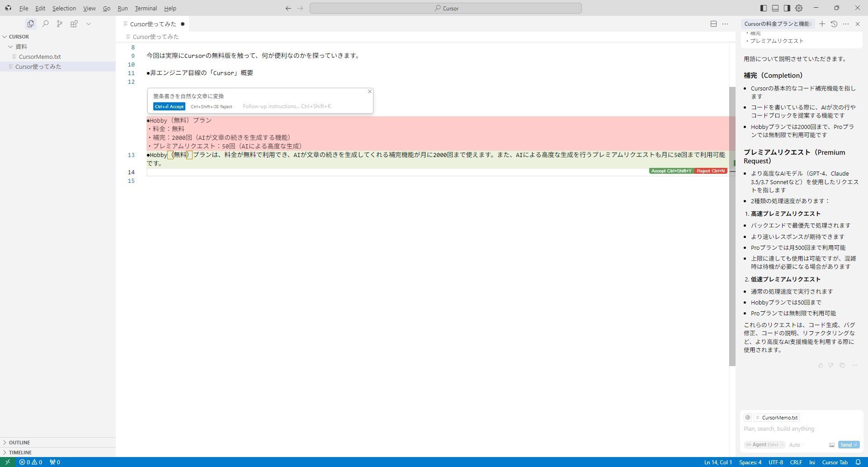Open the Run menu
This screenshot has width=868, height=467.
(x=123, y=8)
